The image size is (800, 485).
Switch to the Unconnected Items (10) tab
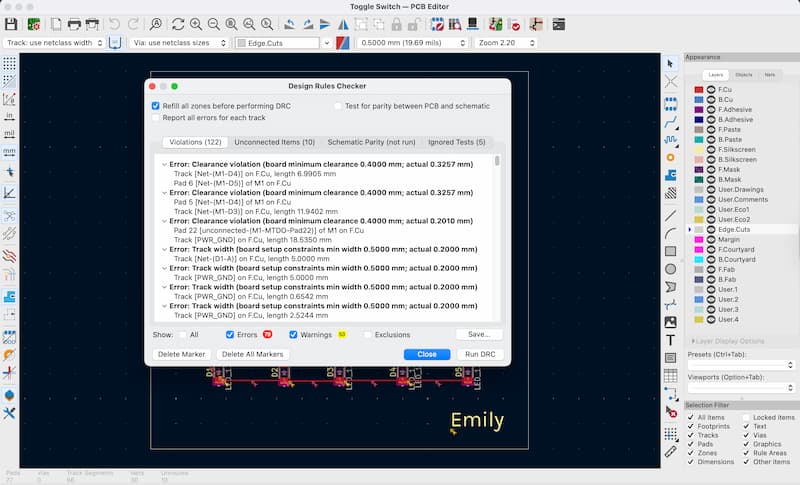(x=274, y=142)
